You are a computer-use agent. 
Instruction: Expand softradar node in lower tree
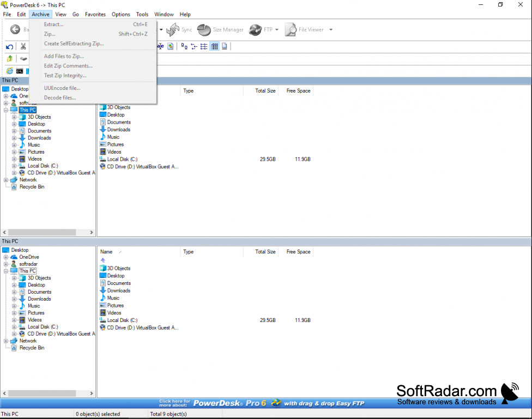coord(6,264)
